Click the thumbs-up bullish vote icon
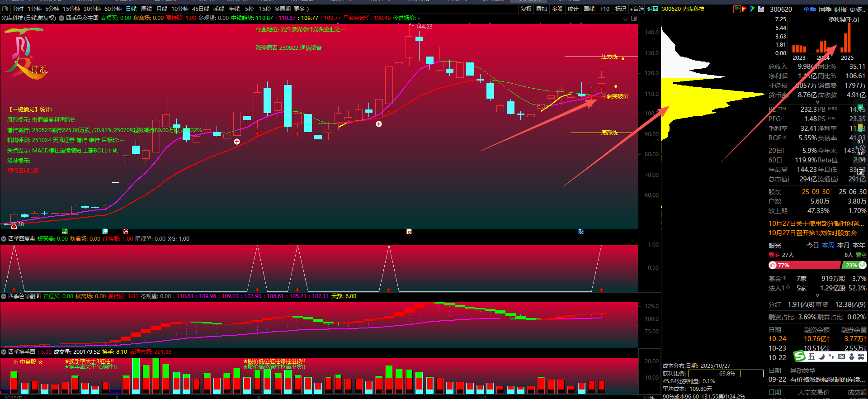The width and height of the screenshot is (868, 399). 773,266
